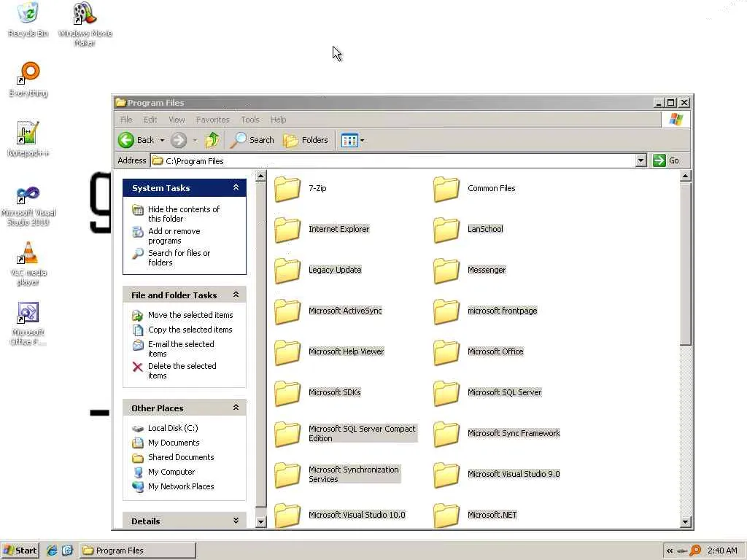Click the Address bar path field

click(393, 161)
